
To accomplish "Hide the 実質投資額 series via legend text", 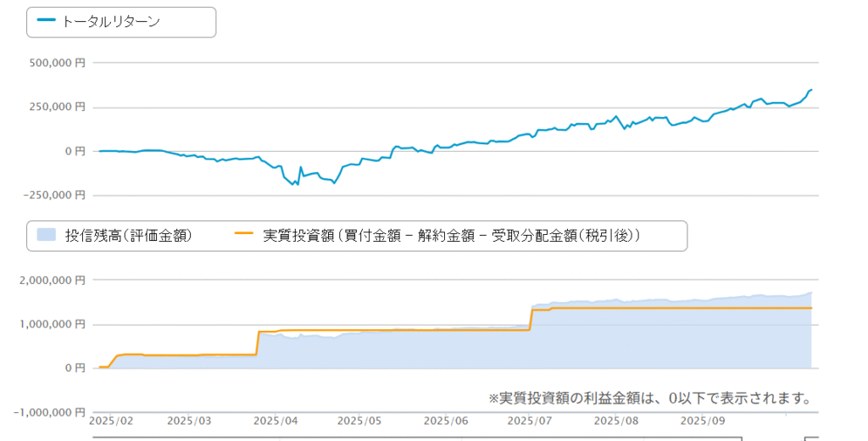I will point(451,236).
